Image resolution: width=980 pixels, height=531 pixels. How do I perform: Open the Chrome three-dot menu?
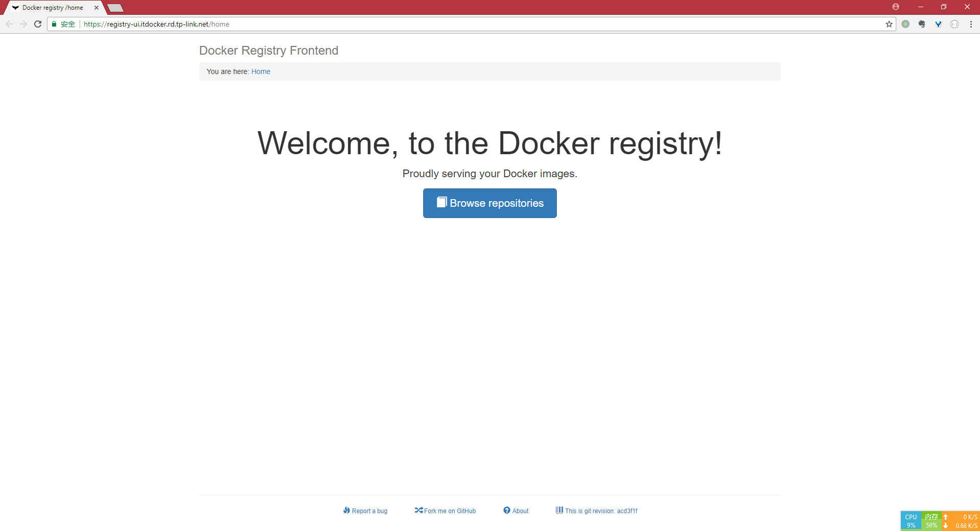tap(971, 24)
